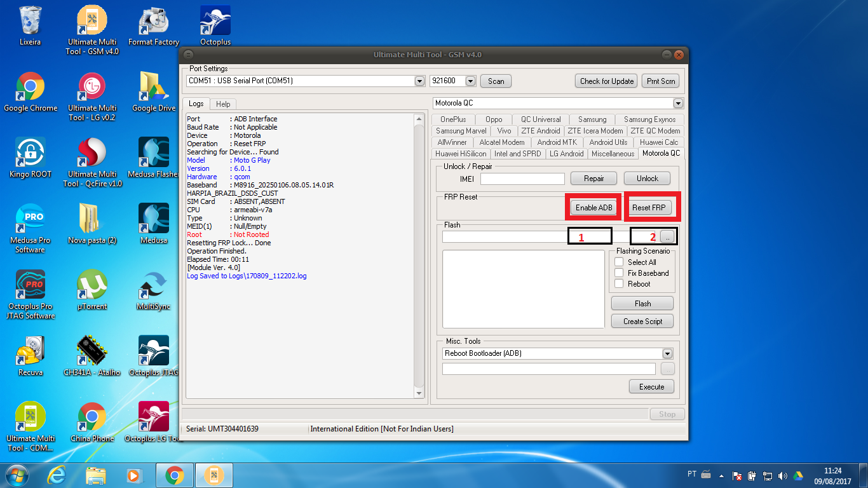Select the Miscellaneous tab
This screenshot has height=488, width=868.
613,154
